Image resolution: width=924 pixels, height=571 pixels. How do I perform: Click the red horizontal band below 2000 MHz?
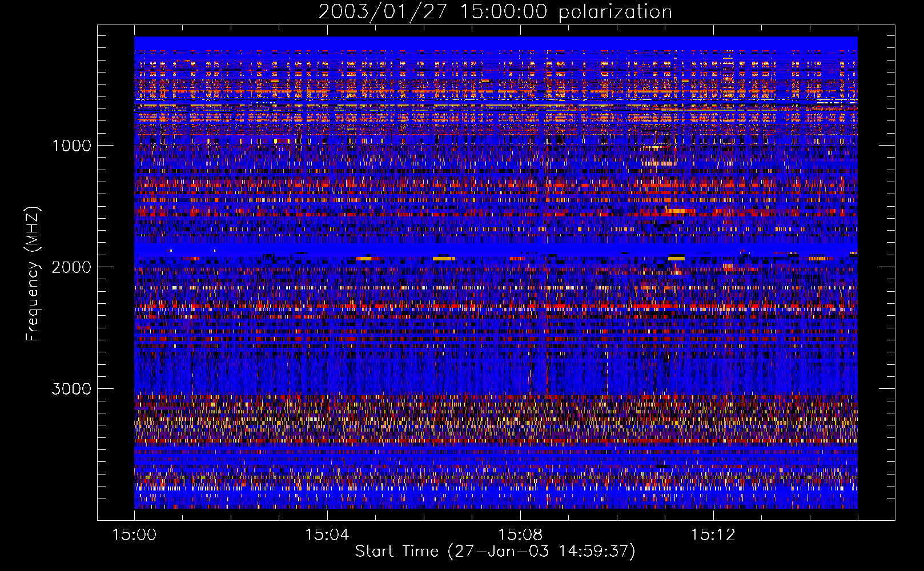pyautogui.click(x=495, y=307)
